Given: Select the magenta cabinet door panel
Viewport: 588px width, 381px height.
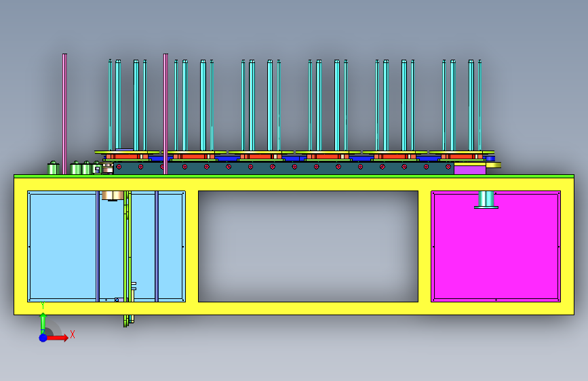Looking at the screenshot, I should [x=496, y=246].
